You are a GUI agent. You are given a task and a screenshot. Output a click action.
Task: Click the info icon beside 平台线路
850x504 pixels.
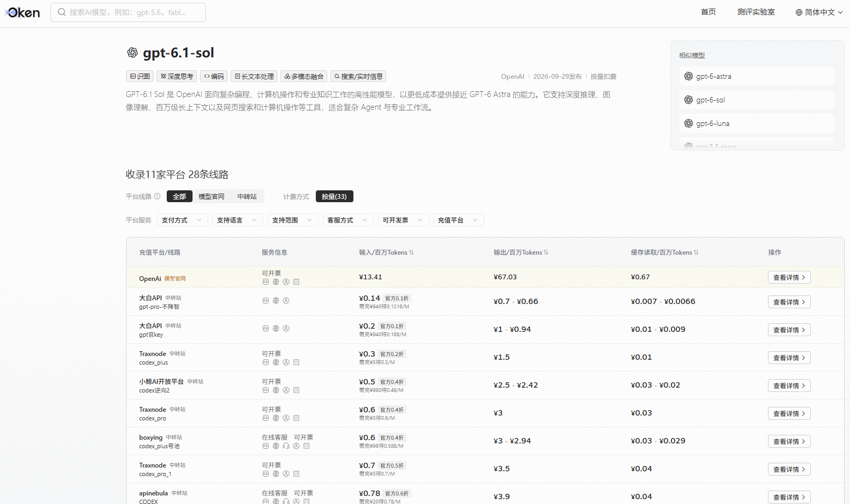click(x=157, y=196)
